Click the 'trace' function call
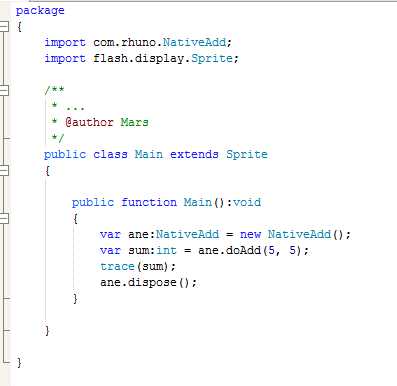Viewport: 397px width, 386px height. [117, 266]
